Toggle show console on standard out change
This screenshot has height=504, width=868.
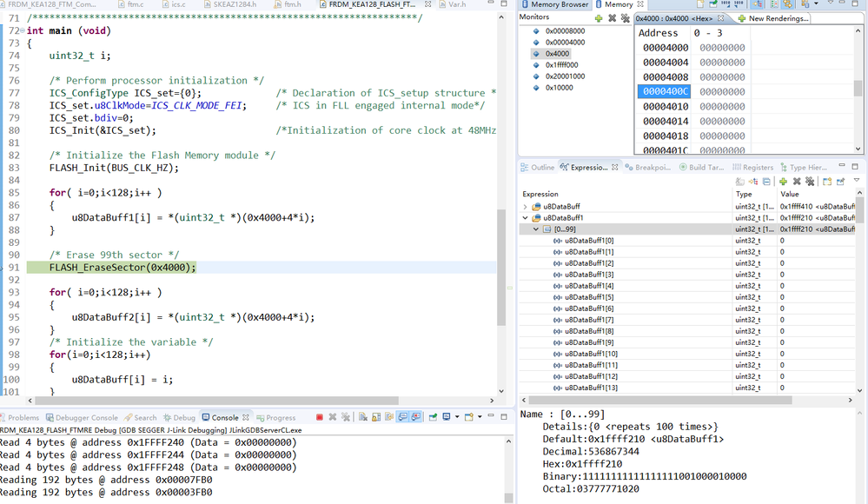click(402, 417)
